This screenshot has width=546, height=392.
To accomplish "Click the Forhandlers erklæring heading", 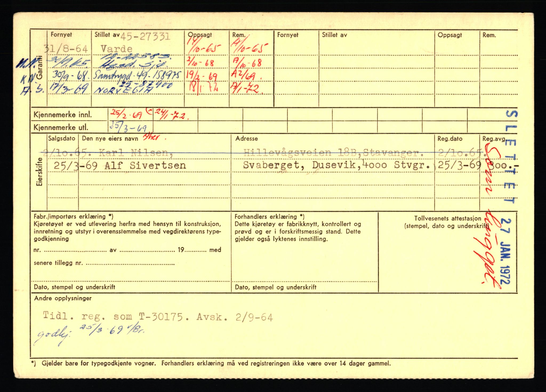I will click(269, 217).
